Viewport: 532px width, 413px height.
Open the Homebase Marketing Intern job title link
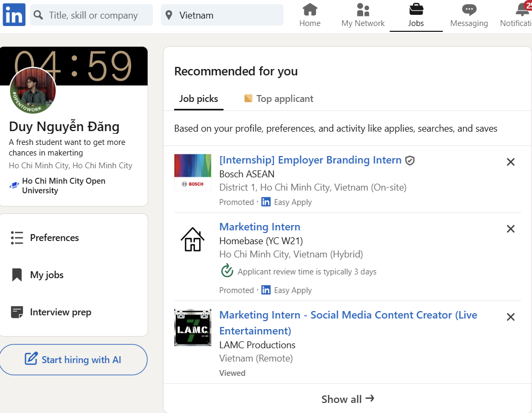[260, 227]
